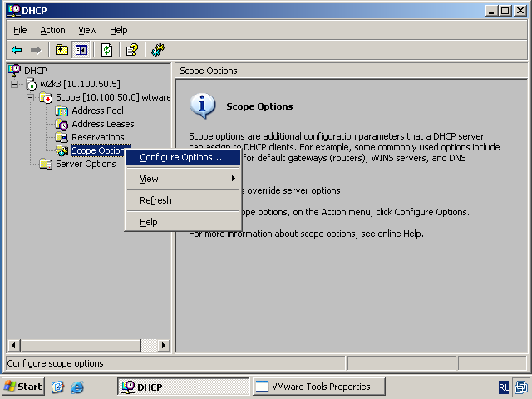The height and width of the screenshot is (399, 532).
Task: Collapse the w2k3 server tree node
Action: (14, 84)
